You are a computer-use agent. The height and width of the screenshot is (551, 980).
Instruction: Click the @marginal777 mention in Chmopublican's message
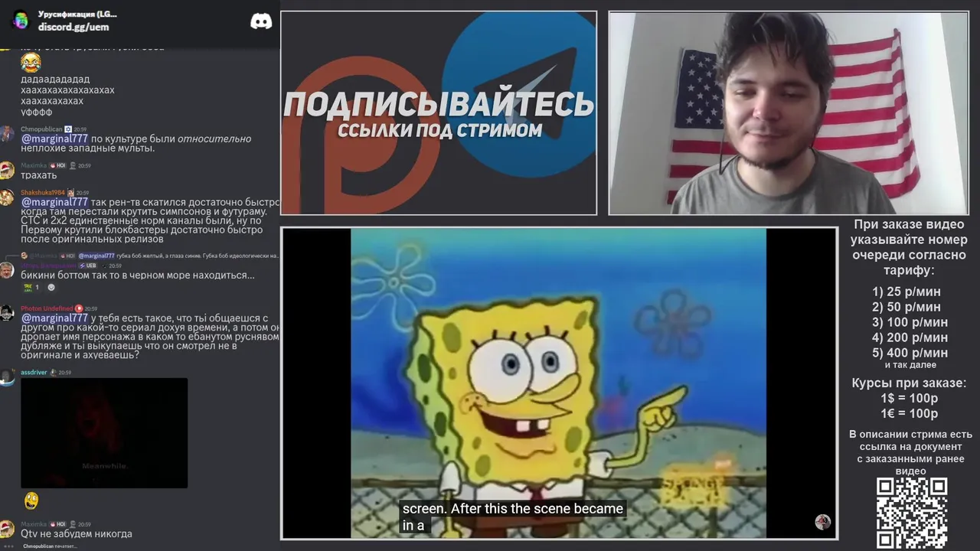(54, 139)
